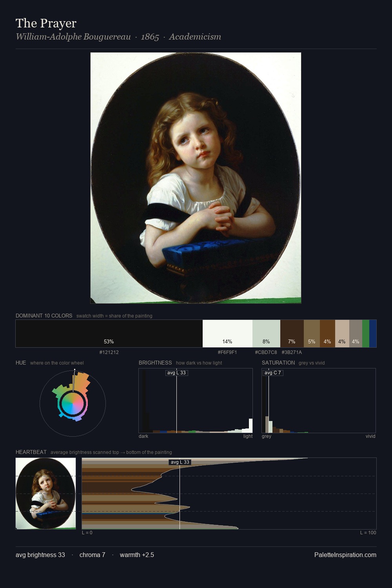Pick the 8% pale grey-green swatch
This screenshot has height=588, width=392.
pyautogui.click(x=266, y=334)
